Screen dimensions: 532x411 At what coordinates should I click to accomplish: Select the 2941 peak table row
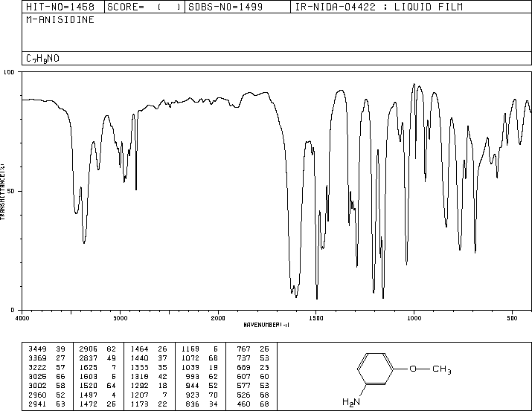[x=47, y=404]
